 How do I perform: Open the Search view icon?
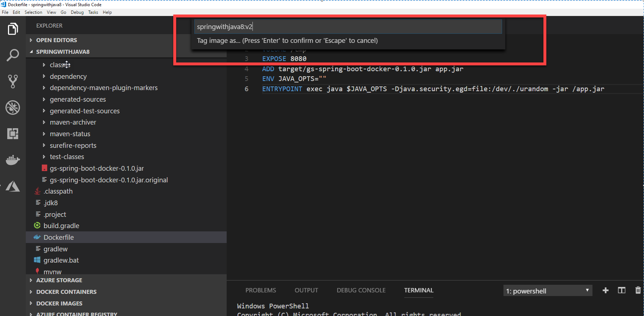click(13, 55)
